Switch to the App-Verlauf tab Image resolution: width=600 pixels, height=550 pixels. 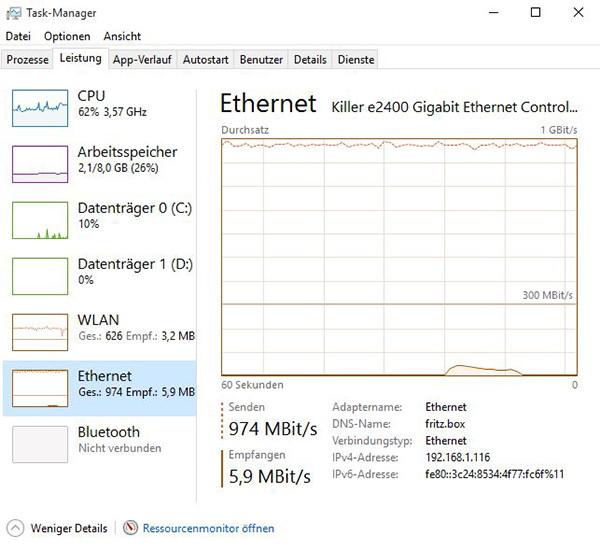pyautogui.click(x=142, y=60)
